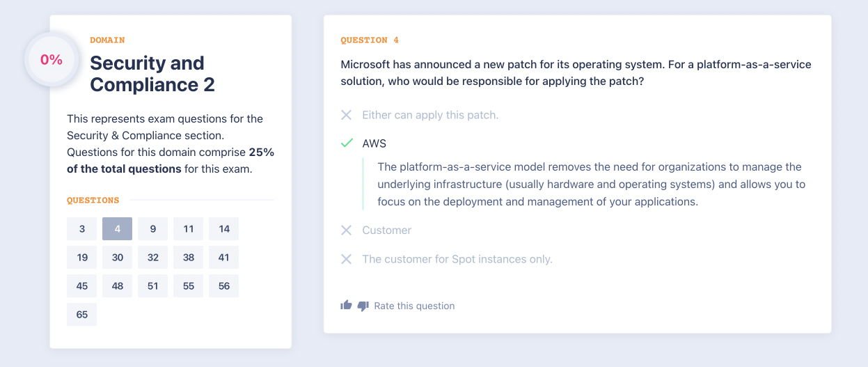Select the AWS answer option

click(374, 143)
